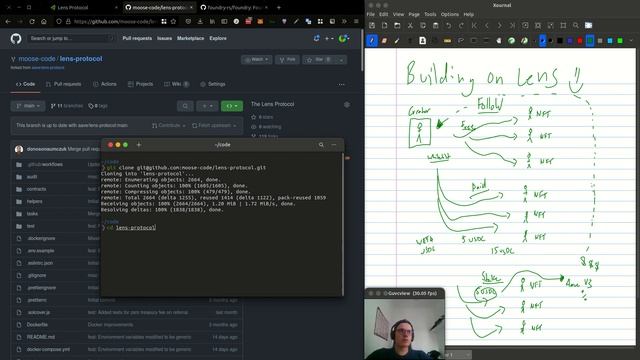
Task: Toggle the Ruler tool in Xournal
Action: [448, 40]
